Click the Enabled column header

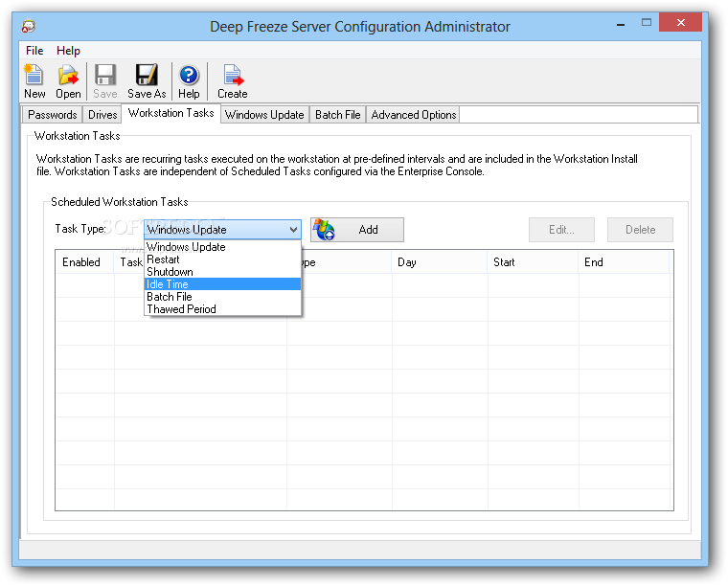85,262
